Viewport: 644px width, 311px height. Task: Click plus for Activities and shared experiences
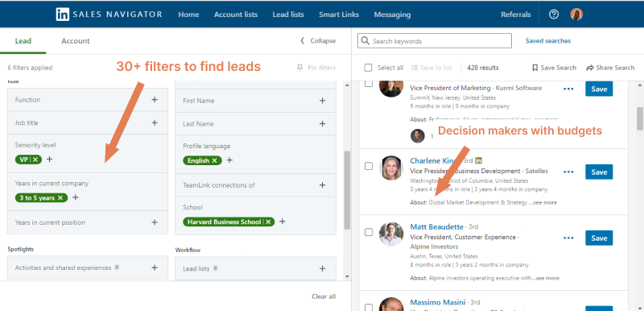155,267
